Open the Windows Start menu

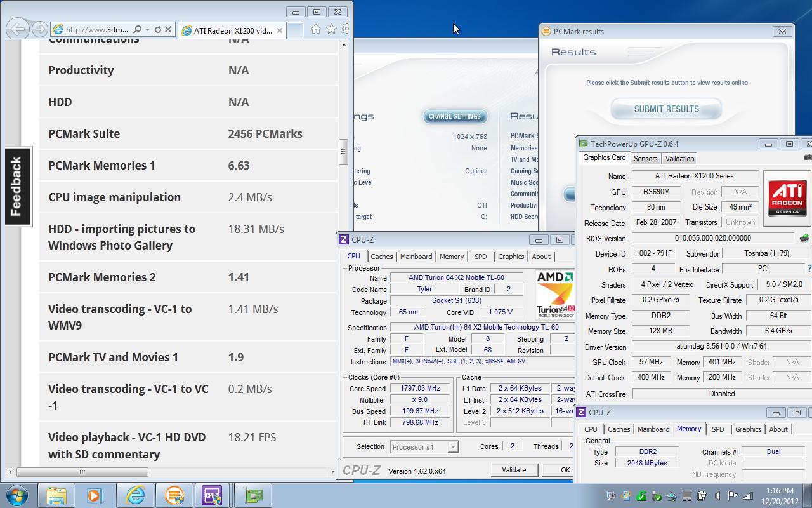coord(17,495)
